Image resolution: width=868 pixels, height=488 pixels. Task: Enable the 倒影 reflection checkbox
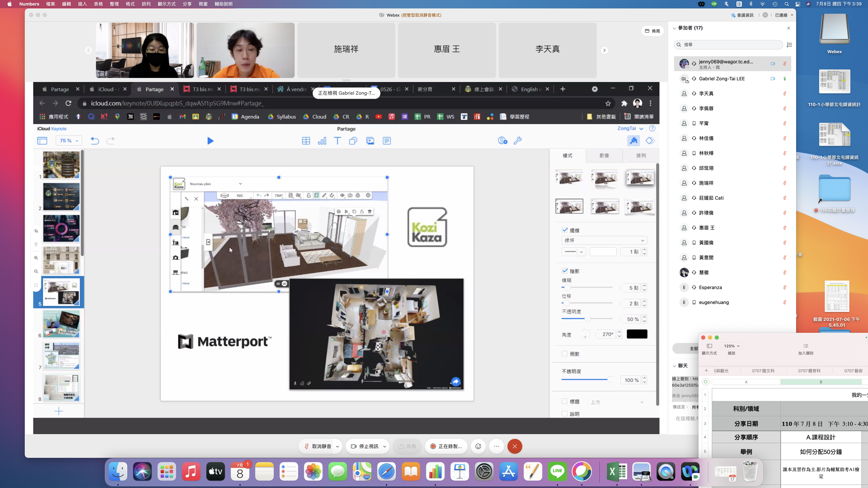565,354
